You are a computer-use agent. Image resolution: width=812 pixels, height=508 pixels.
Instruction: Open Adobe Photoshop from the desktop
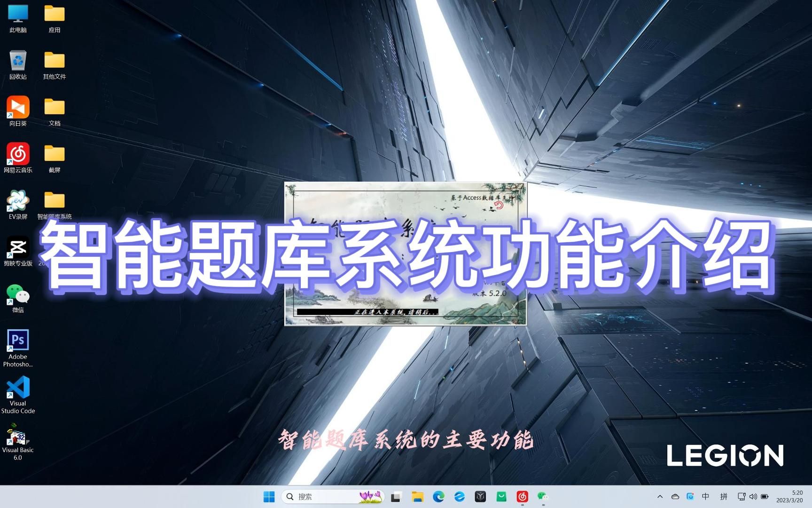pyautogui.click(x=18, y=340)
